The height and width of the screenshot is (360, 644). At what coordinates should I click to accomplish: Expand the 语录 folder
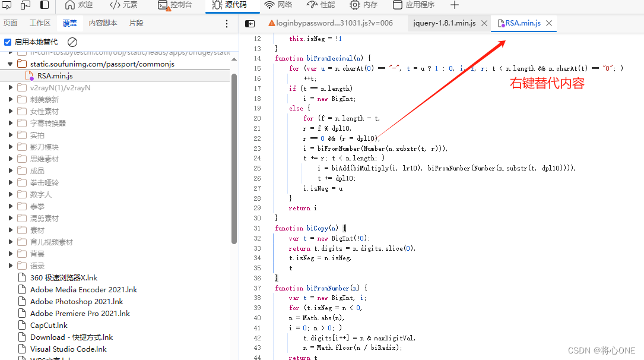11,266
